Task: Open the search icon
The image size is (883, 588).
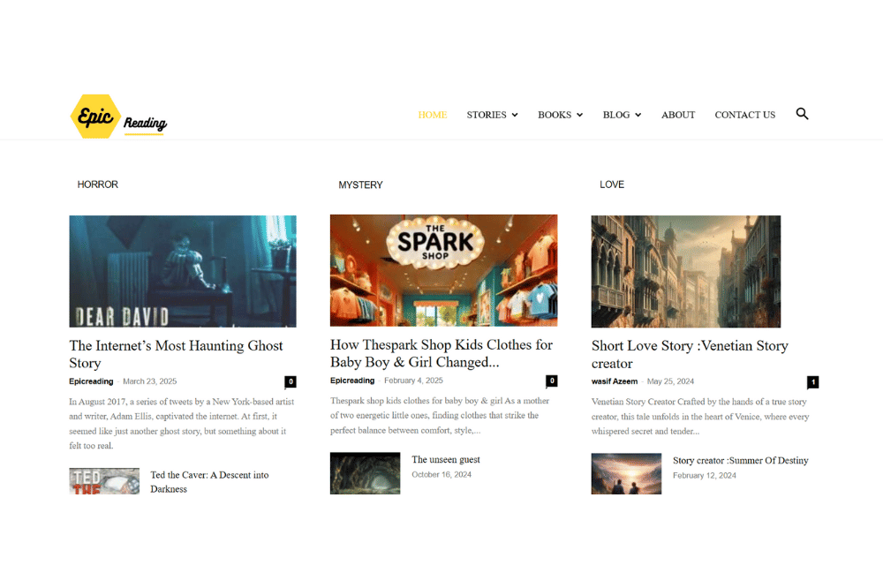Action: (x=802, y=114)
